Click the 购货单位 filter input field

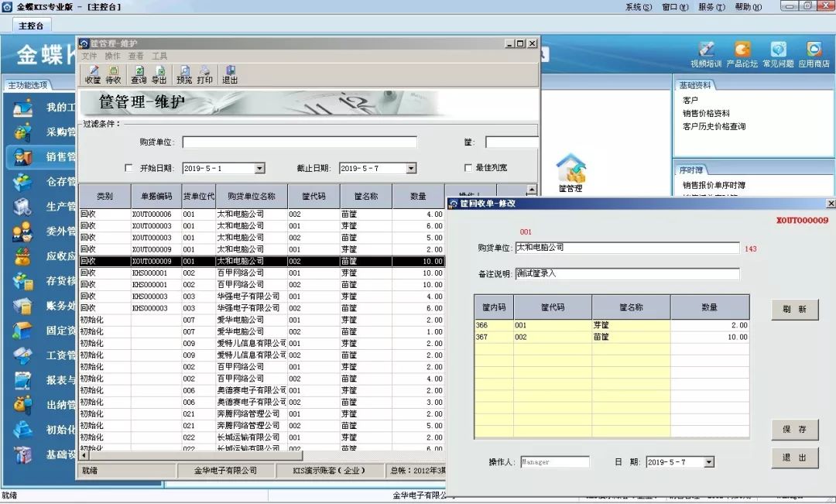(300, 142)
